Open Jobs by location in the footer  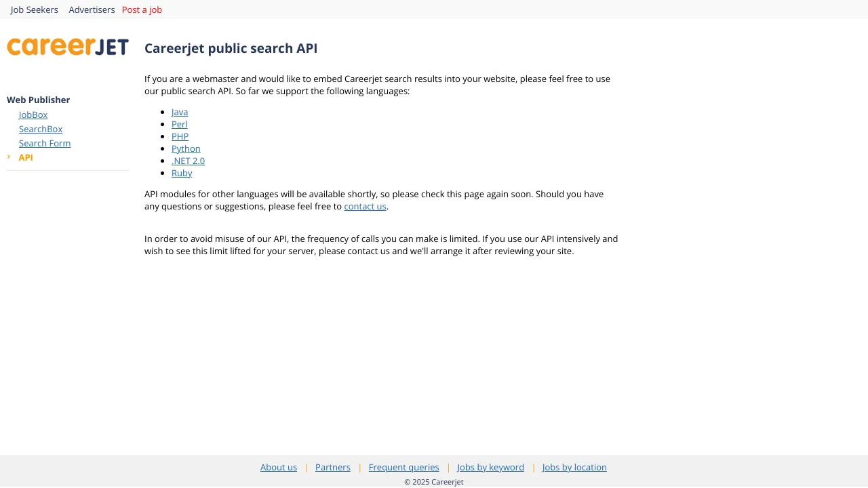tap(574, 467)
